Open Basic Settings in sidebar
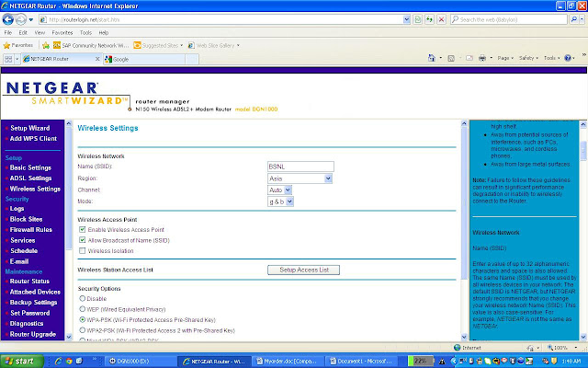The image size is (588, 368). tap(30, 167)
